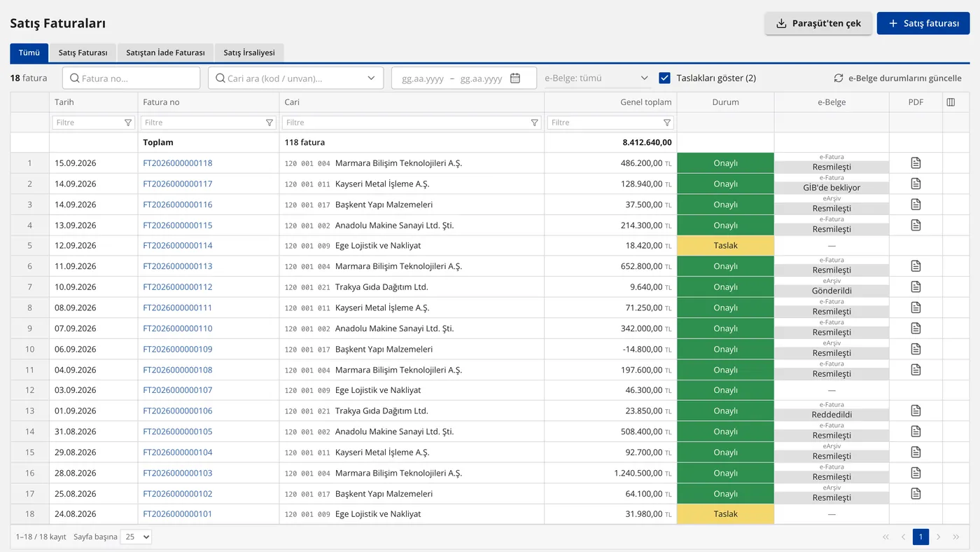Go to previous page arrow in pagination
The height and width of the screenshot is (552, 980).
[x=903, y=537]
